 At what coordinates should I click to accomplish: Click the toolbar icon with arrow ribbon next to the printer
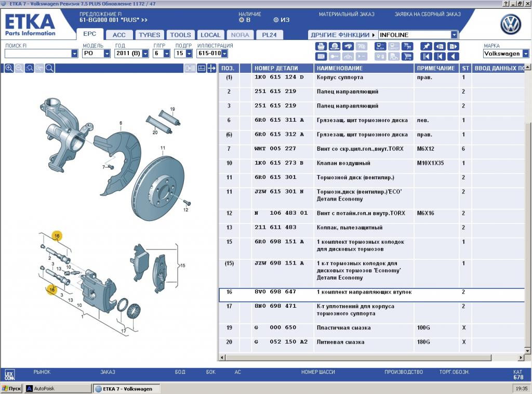coord(335,46)
